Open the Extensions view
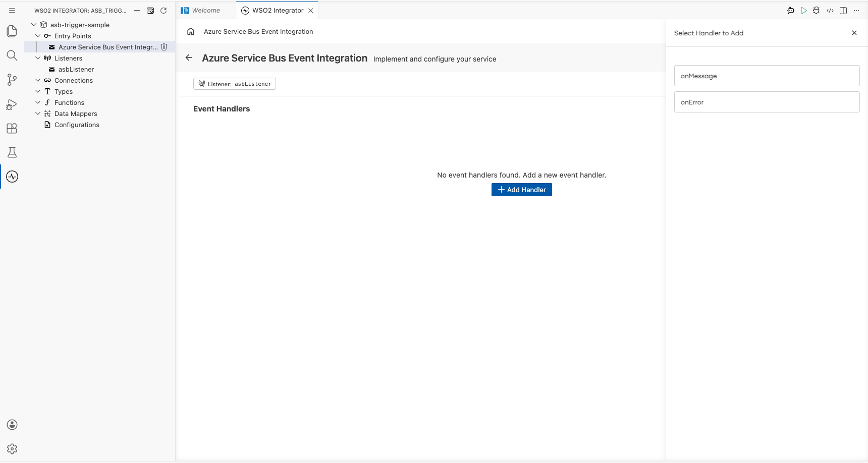The image size is (868, 463). click(x=12, y=128)
